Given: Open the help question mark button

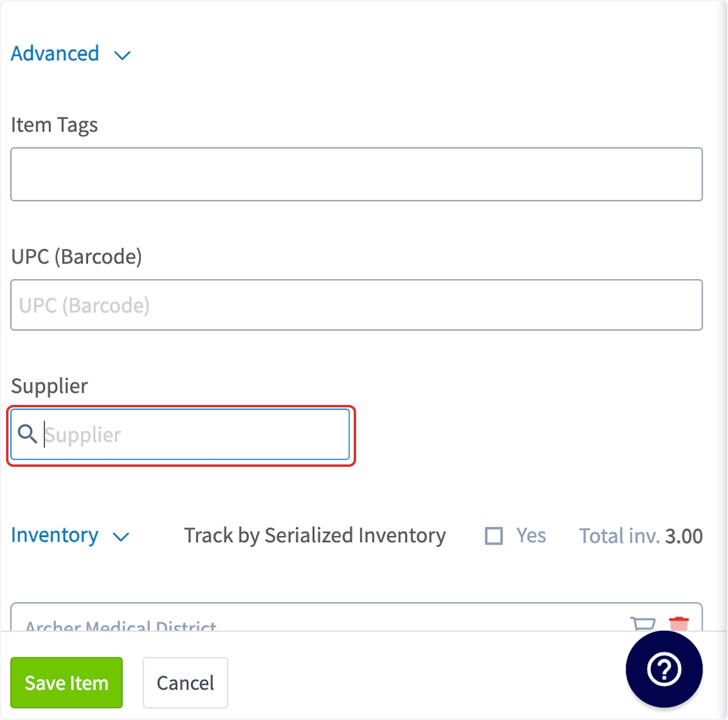Looking at the screenshot, I should 664,669.
